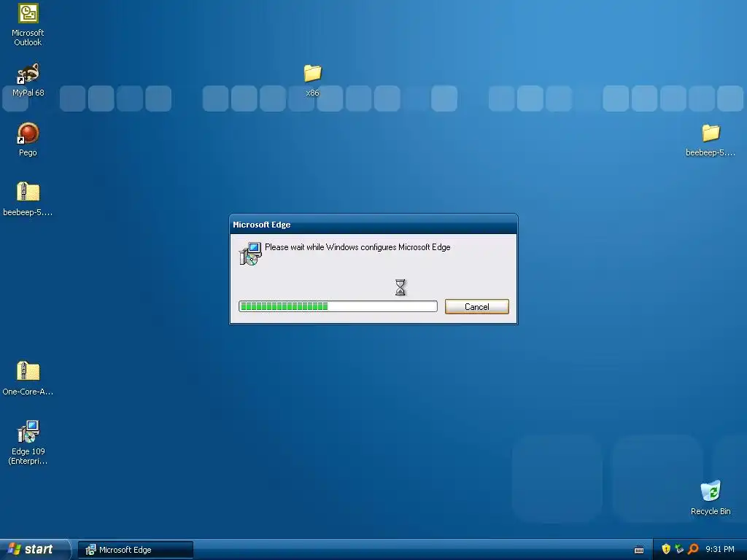The height and width of the screenshot is (560, 747).
Task: Click the 'Please wait while Windows configures' text
Action: (x=357, y=247)
